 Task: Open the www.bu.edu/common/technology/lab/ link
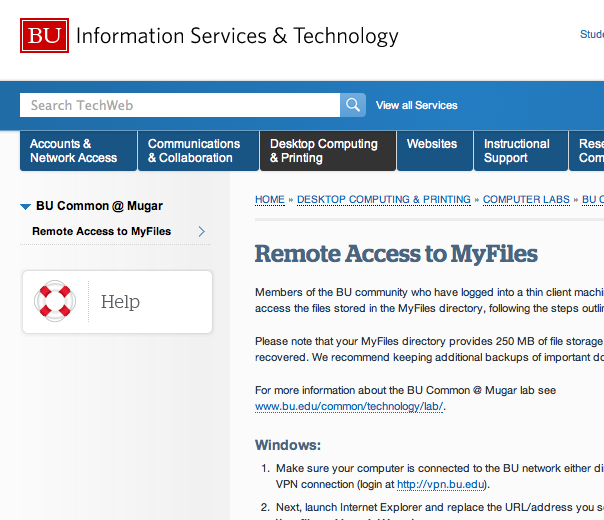point(349,406)
